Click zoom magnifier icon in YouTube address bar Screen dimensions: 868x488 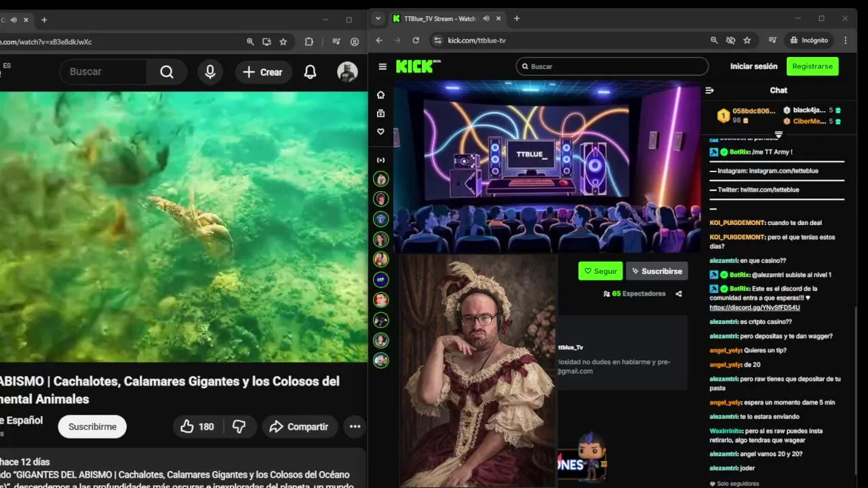point(250,42)
